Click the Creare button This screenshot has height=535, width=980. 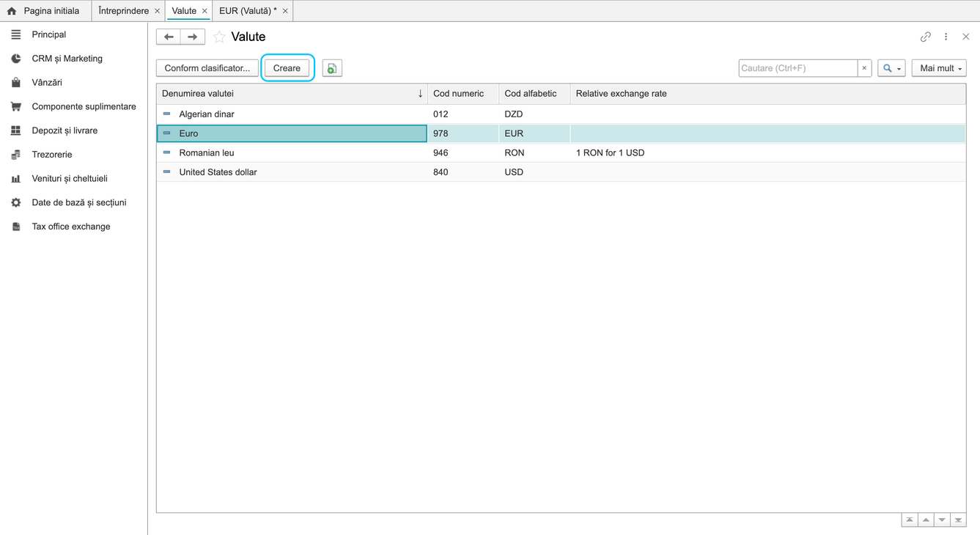coord(287,68)
